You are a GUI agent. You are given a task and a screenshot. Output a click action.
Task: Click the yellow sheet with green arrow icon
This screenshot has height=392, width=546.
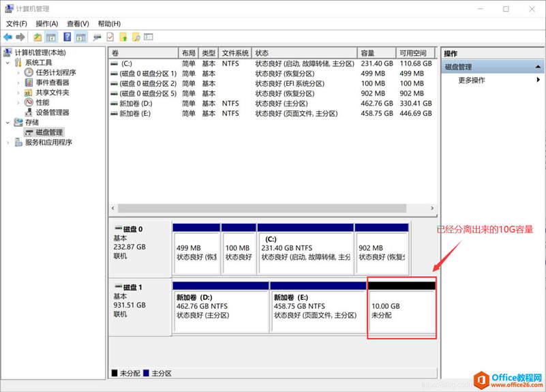(123, 37)
